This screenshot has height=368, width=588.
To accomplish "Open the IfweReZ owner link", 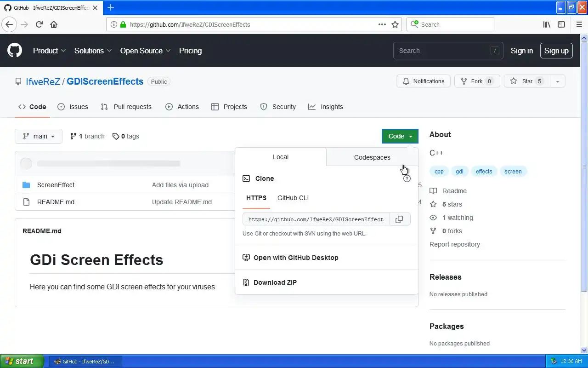I will [x=43, y=81].
